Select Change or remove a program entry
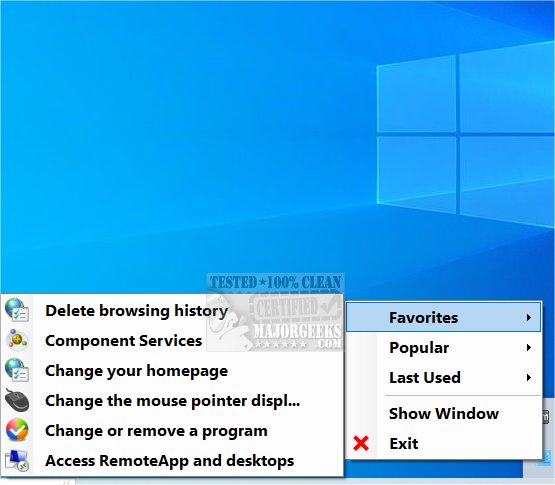 click(x=172, y=430)
